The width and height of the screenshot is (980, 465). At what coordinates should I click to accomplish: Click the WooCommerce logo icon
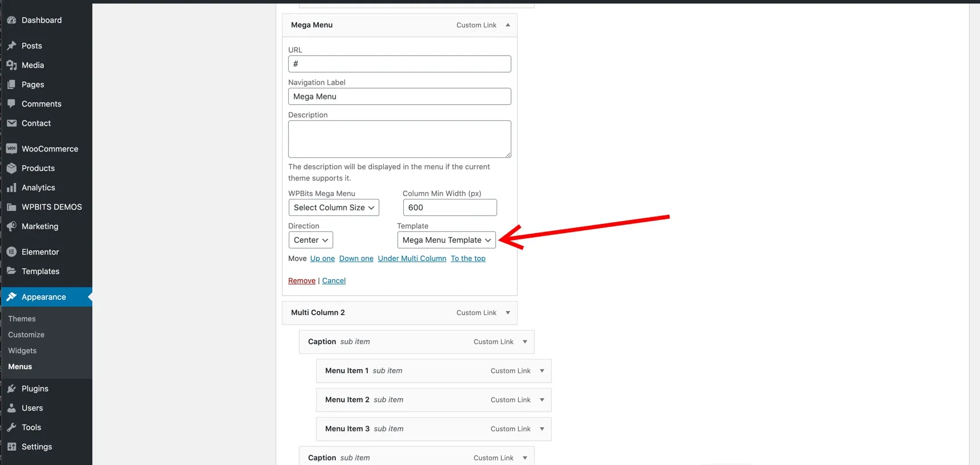(x=11, y=149)
